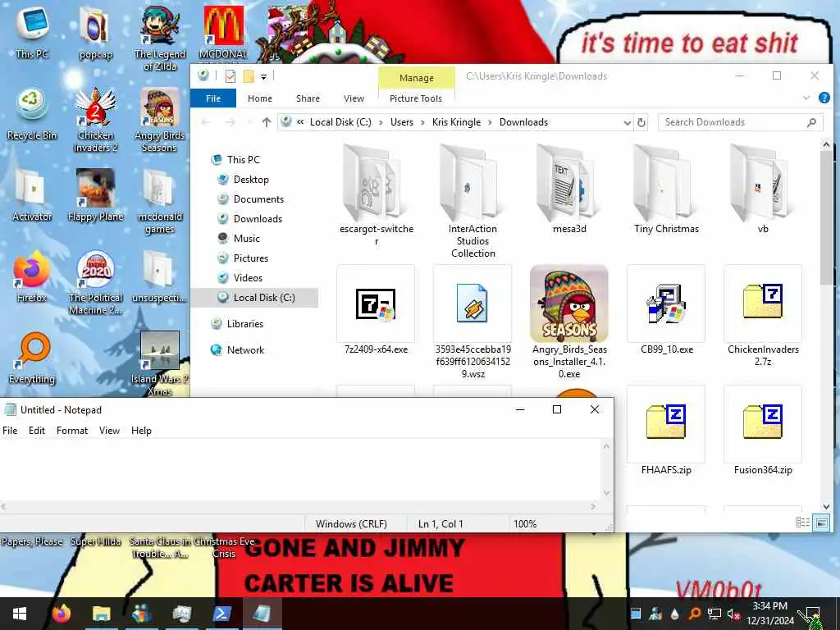Expand the Explorer ribbon chevron
This screenshot has height=630, width=840.
point(806,98)
